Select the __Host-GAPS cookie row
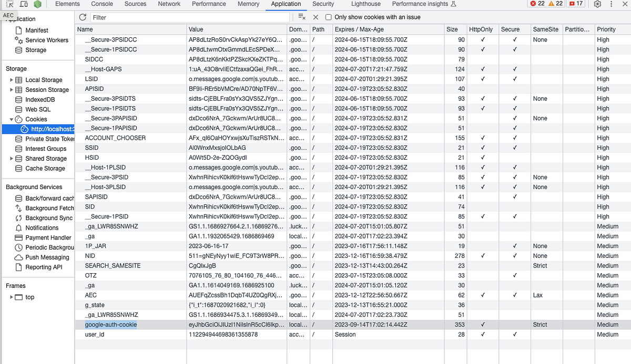Image resolution: width=631 pixels, height=364 pixels. coord(353,69)
